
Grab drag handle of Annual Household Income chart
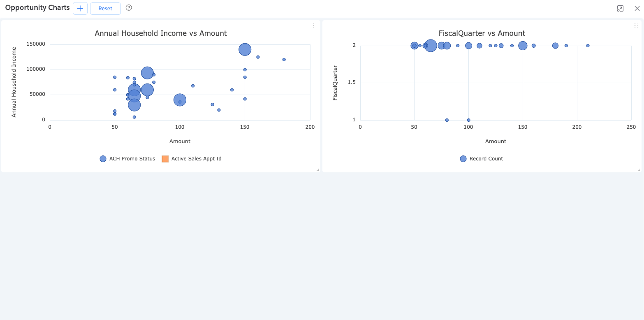[315, 26]
